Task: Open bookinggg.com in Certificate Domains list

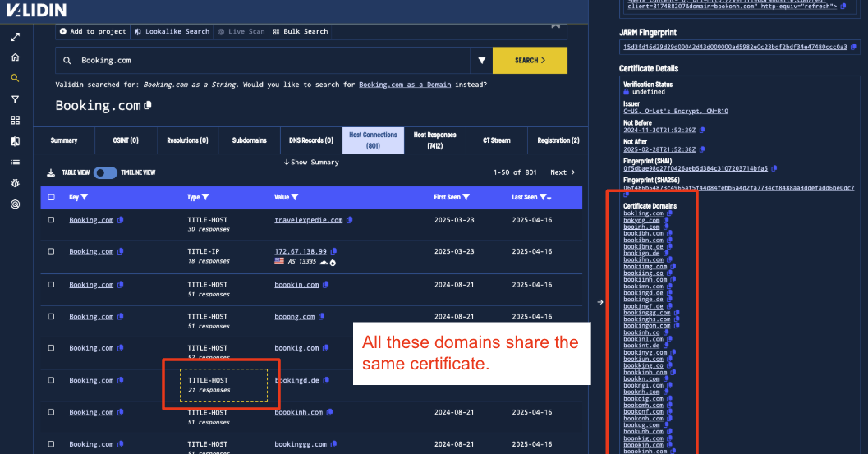Action: pos(646,313)
